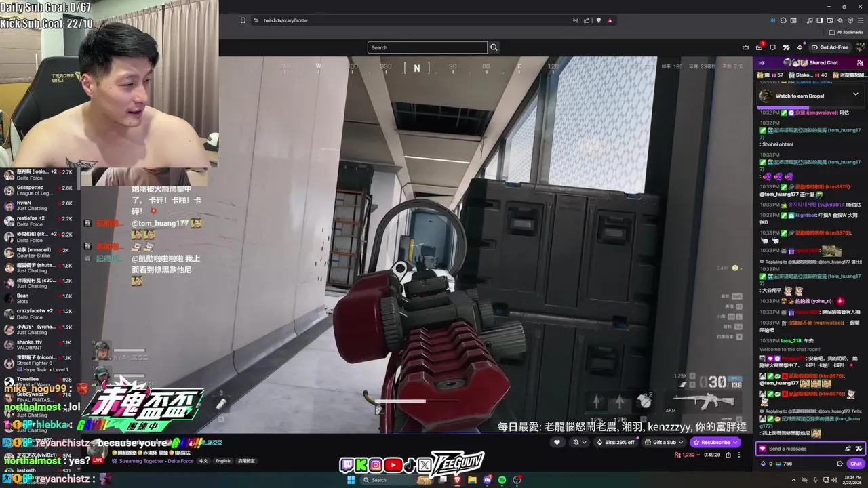Open Shared Chat header
The image size is (868, 488).
pos(811,63)
